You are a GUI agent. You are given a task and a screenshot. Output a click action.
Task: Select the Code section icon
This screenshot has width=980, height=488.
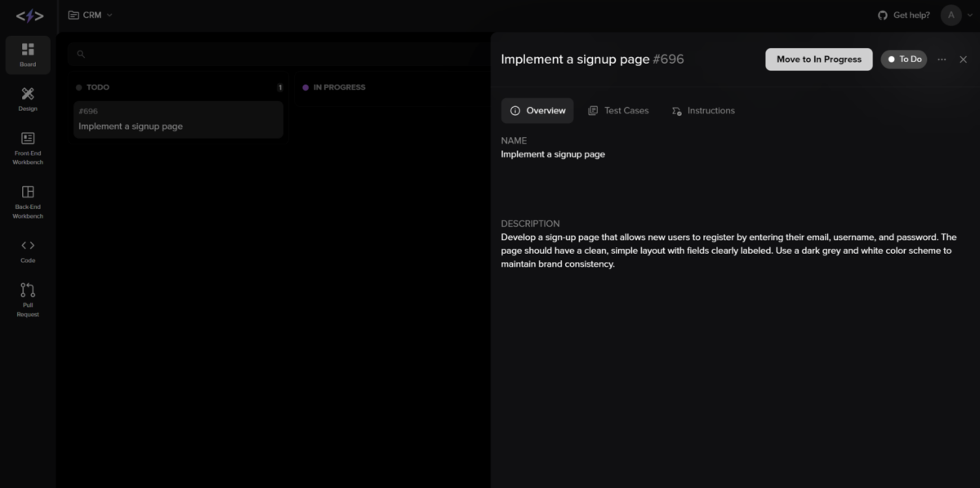[x=27, y=251]
